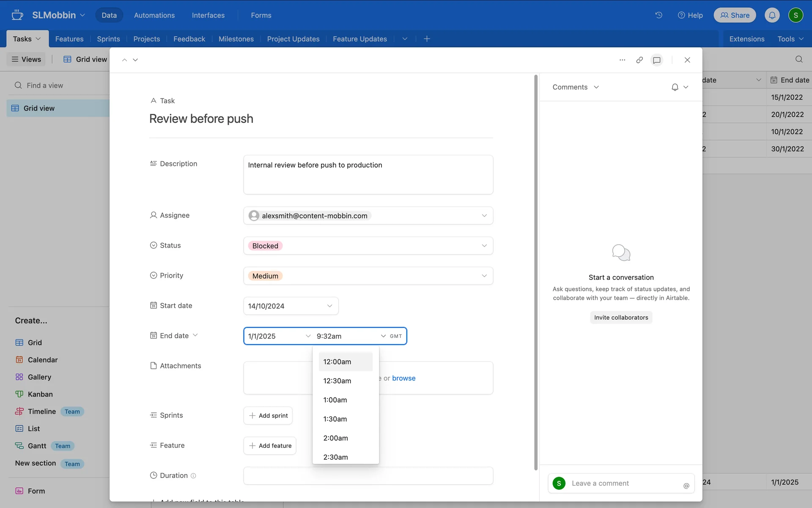
Task: Open record more options ellipsis
Action: pos(622,60)
